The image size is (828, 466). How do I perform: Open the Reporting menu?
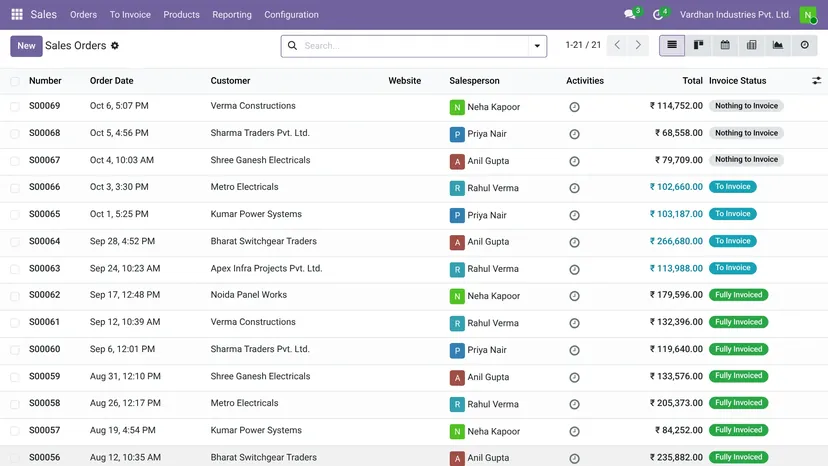[232, 15]
